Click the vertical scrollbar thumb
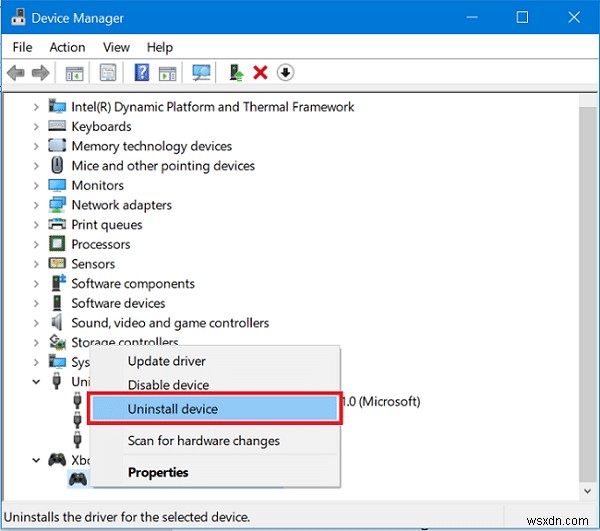Image resolution: width=600 pixels, height=531 pixels. click(x=588, y=294)
